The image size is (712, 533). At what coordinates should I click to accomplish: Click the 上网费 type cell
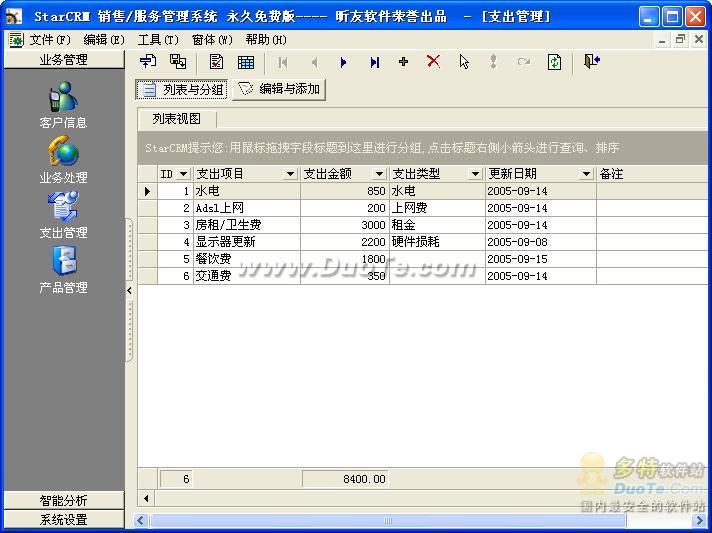pyautogui.click(x=437, y=208)
